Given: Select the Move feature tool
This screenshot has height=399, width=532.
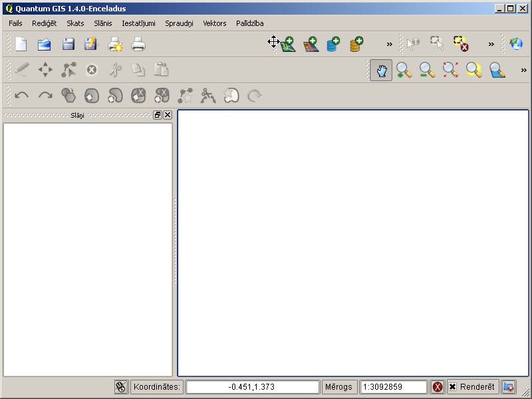Looking at the screenshot, I should [x=45, y=70].
